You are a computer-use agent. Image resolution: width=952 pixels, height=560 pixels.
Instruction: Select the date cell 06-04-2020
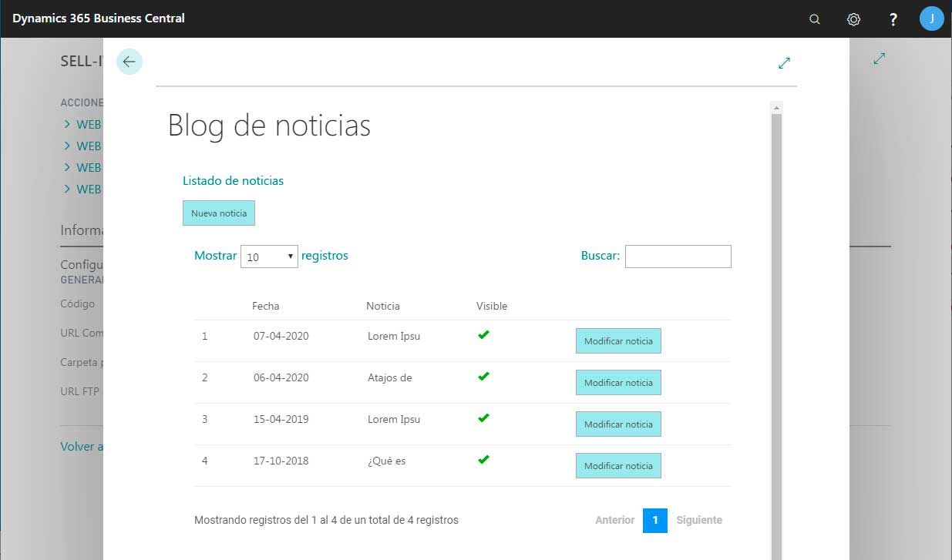281,377
